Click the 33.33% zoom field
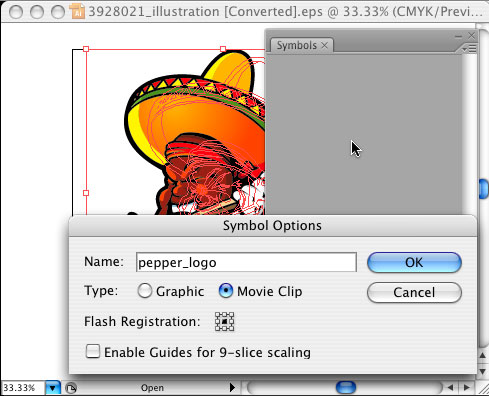Viewport: 489px width, 396px height. (23, 388)
